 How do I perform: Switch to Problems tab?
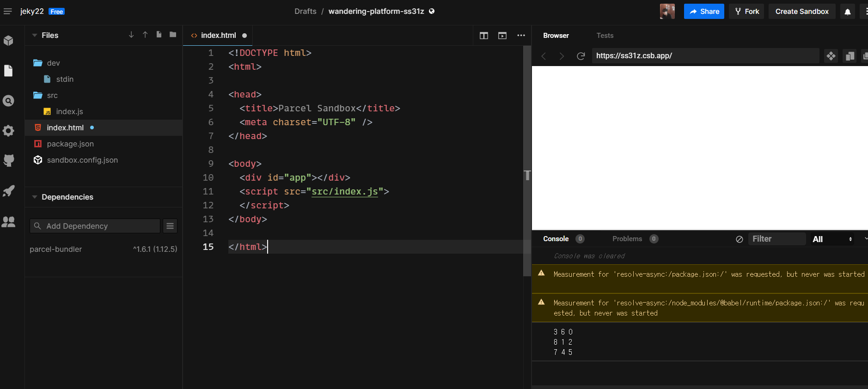pos(627,239)
